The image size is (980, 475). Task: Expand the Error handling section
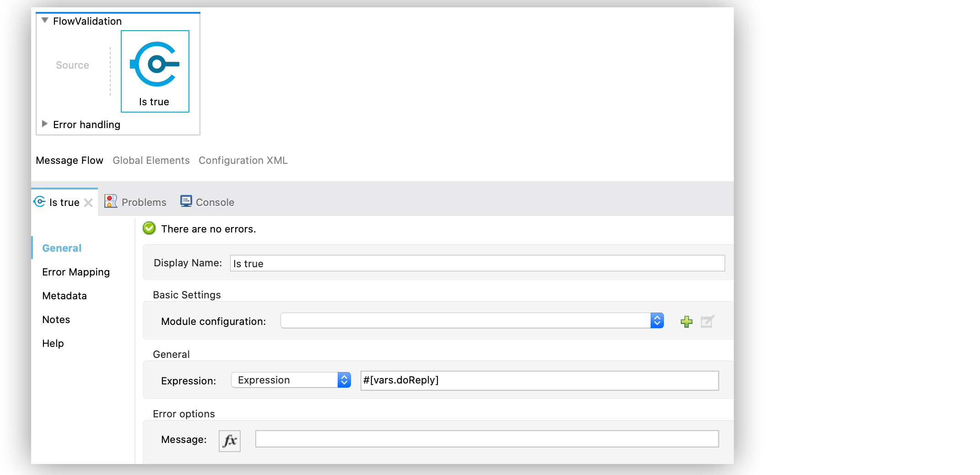[45, 124]
